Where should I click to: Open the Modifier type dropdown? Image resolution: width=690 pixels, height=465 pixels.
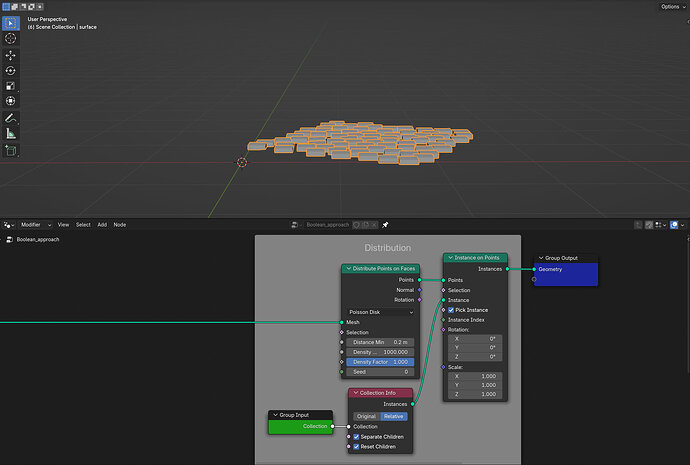(36, 225)
